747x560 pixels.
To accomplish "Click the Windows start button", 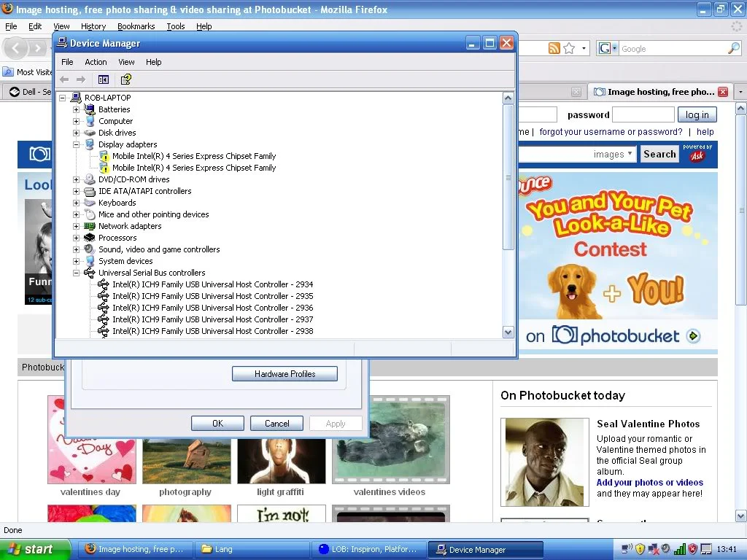I will [35, 549].
